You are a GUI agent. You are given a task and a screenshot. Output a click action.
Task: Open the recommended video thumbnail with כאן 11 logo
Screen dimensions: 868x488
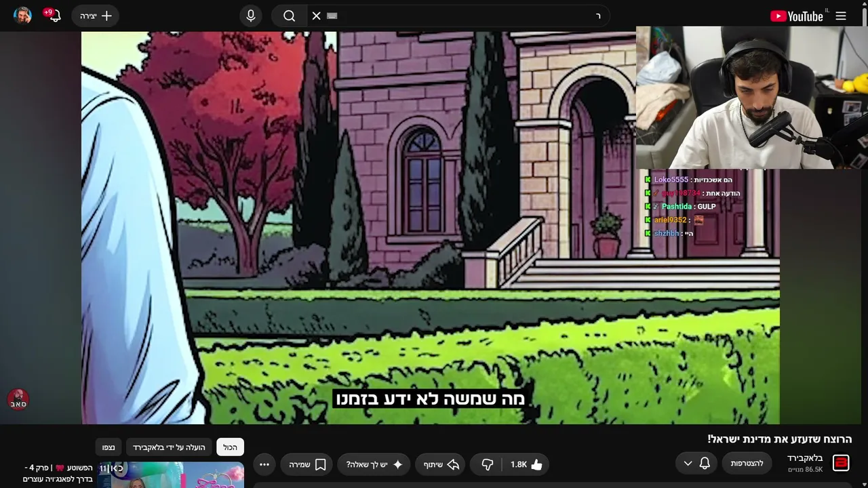tap(171, 475)
